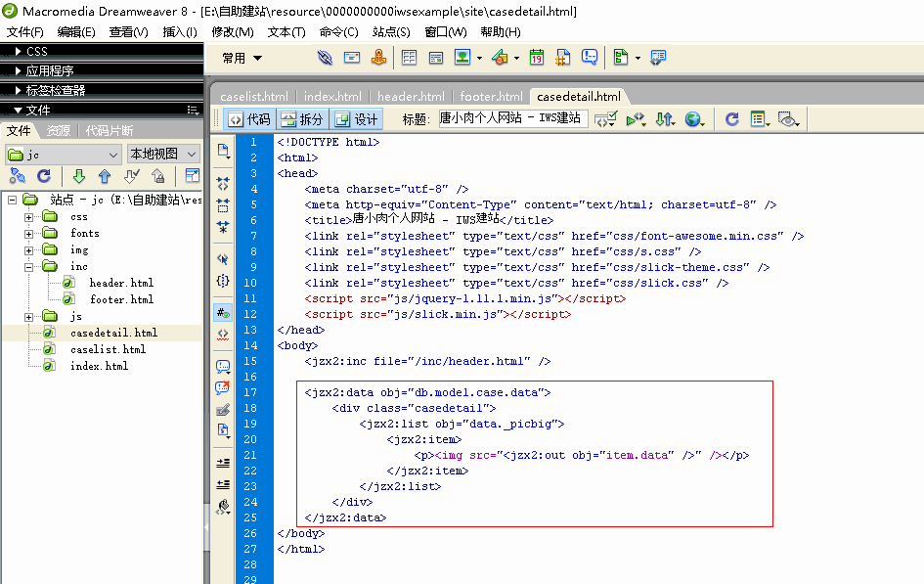Click the Check In files icon
Screen dimensions: 924x584
click(x=158, y=176)
